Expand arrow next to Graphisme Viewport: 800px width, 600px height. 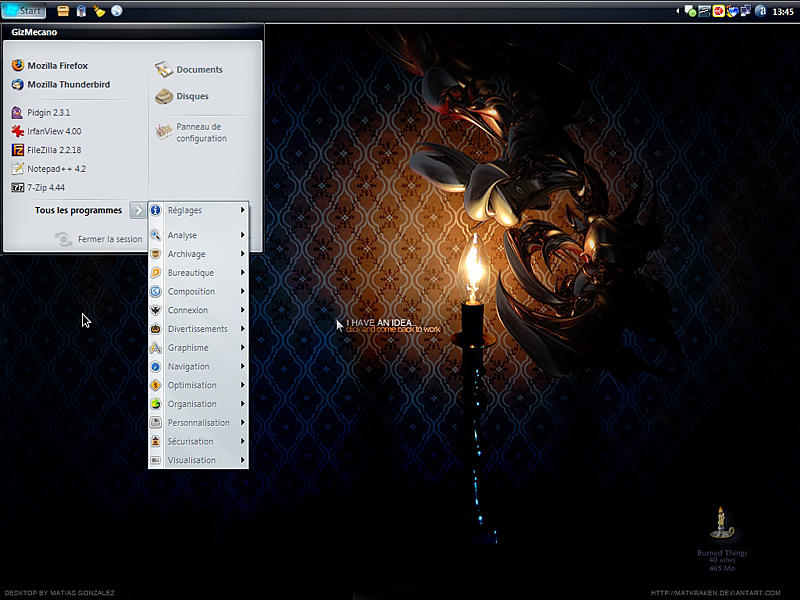[x=243, y=347]
